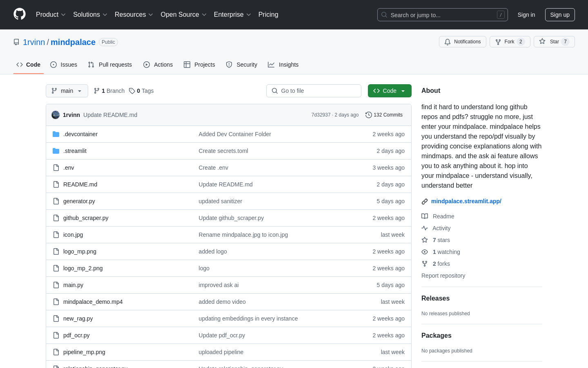Click 1rvinn's avatar in latest commit
Viewport: 588px width, 368px height.
pos(56,115)
